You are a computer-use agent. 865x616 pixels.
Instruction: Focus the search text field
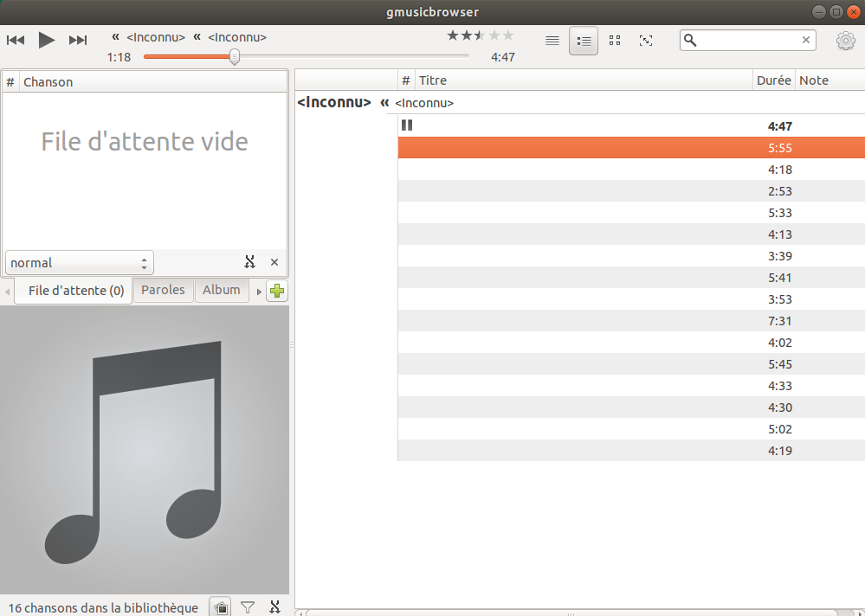coord(747,40)
